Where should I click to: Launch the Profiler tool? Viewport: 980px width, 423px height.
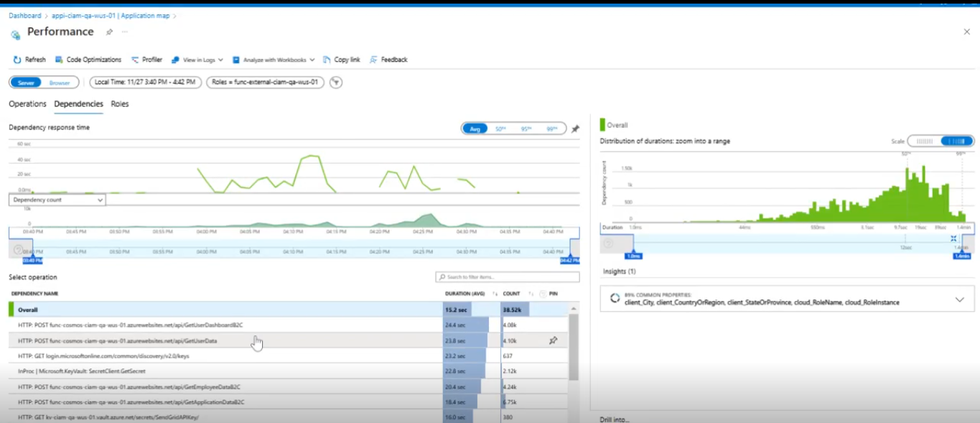[146, 60]
